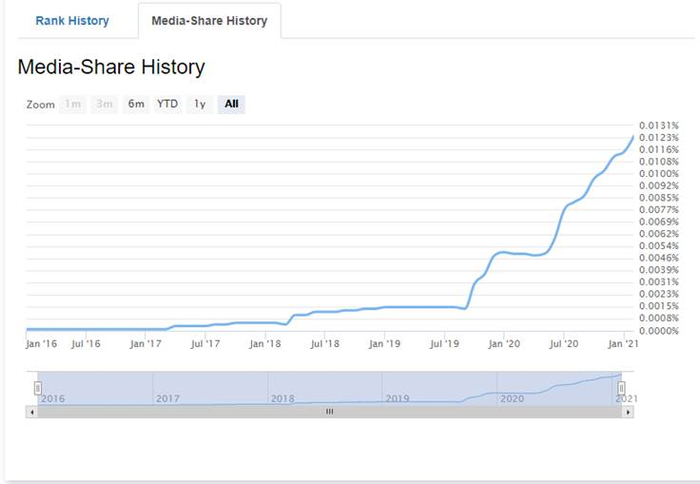Zoom chart to 1y range
The height and width of the screenshot is (484, 700).
(200, 104)
